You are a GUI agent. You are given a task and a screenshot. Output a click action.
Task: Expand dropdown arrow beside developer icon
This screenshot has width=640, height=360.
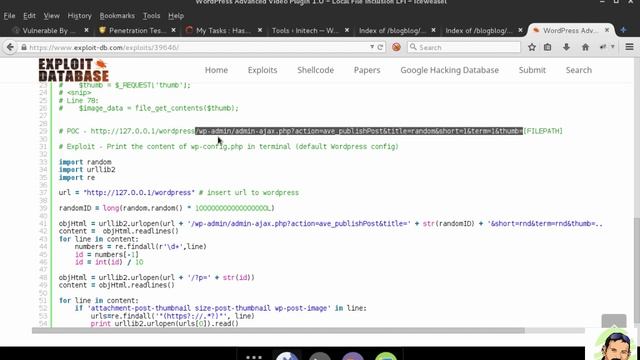tap(613, 47)
